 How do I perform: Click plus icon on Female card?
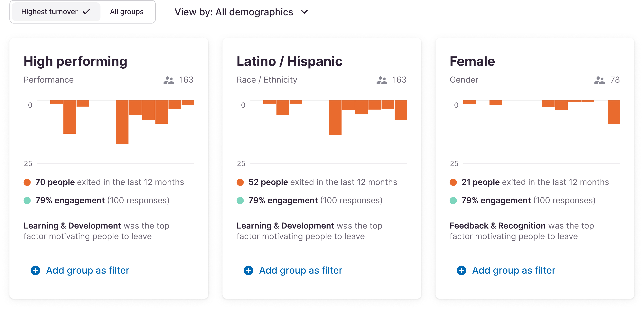pos(461,270)
